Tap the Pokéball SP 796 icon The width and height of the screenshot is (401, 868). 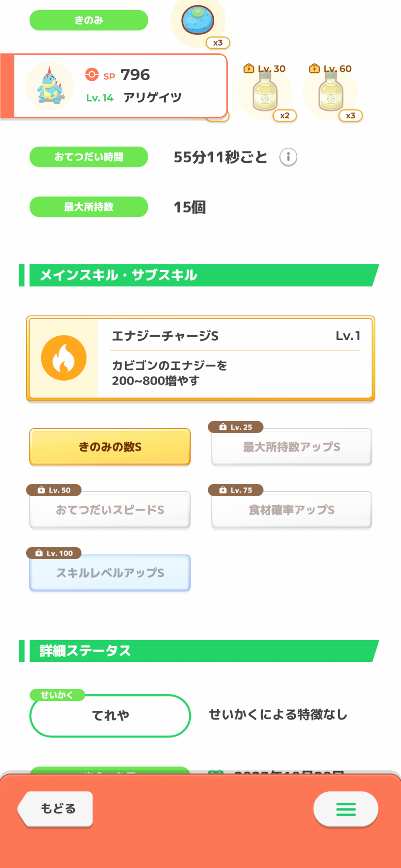click(92, 75)
